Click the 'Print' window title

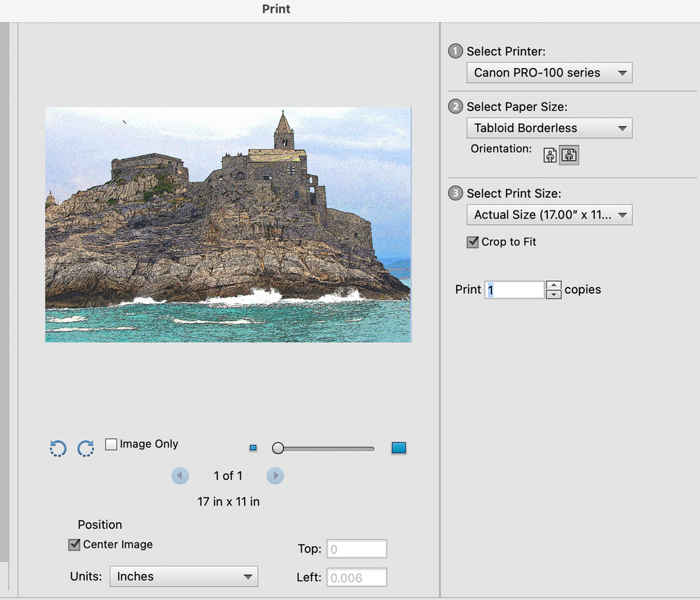276,9
